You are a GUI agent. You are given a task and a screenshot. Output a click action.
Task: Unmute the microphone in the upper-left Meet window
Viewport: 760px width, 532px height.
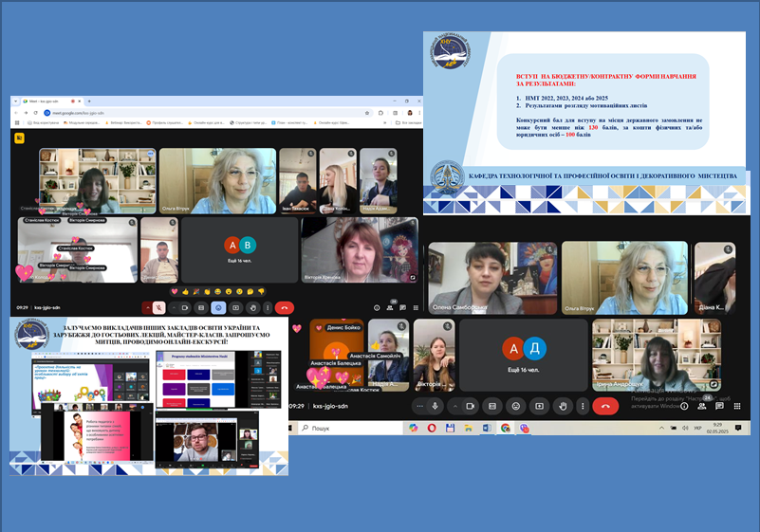(159, 307)
